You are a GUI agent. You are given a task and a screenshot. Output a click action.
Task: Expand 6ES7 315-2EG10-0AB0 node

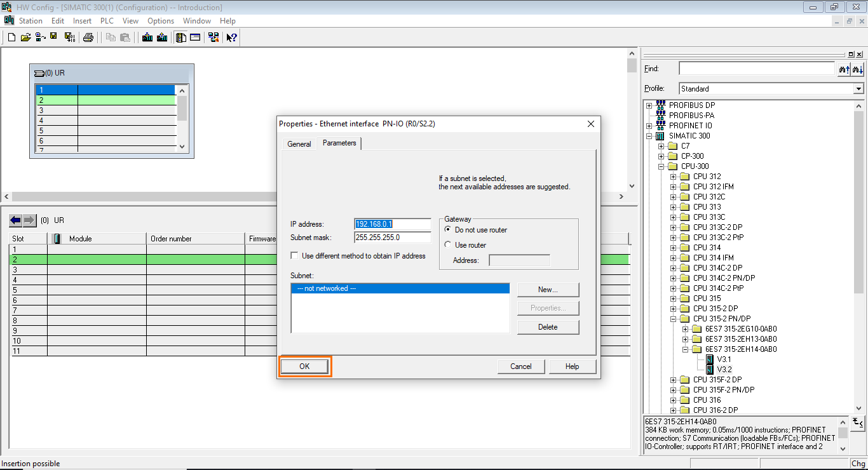[686, 329]
